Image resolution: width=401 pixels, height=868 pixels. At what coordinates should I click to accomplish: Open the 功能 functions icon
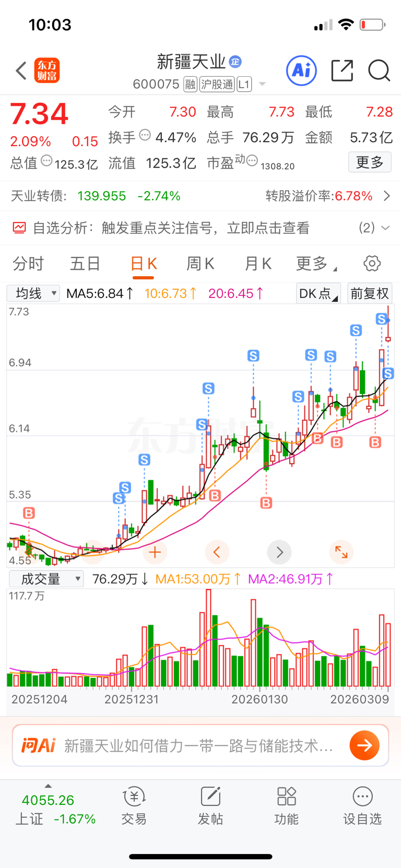[287, 806]
